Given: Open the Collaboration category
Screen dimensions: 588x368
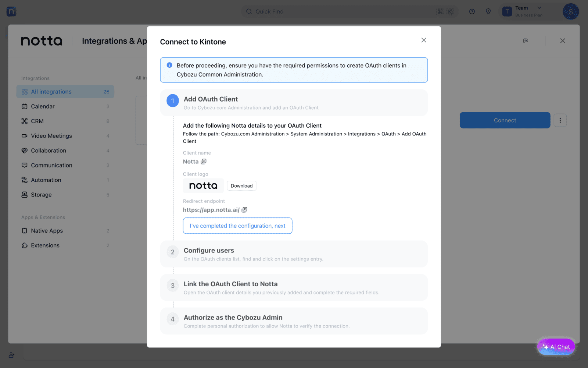Looking at the screenshot, I should 65,151.
